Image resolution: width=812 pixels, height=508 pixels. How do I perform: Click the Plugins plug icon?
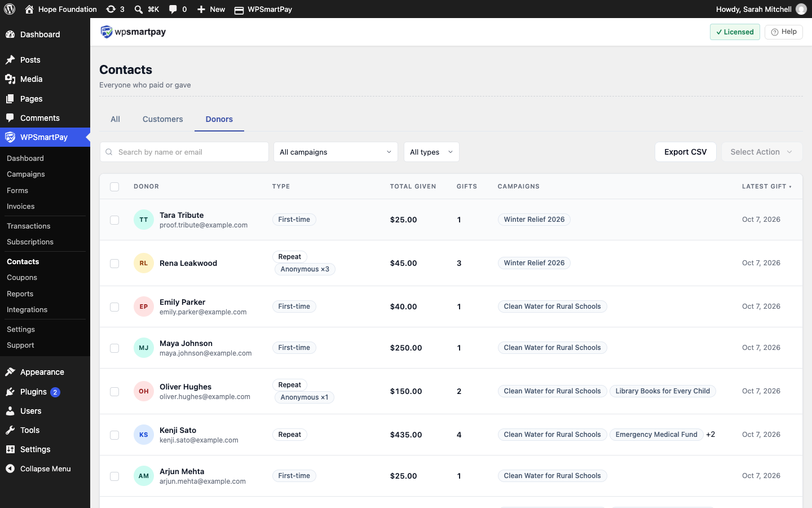[10, 392]
